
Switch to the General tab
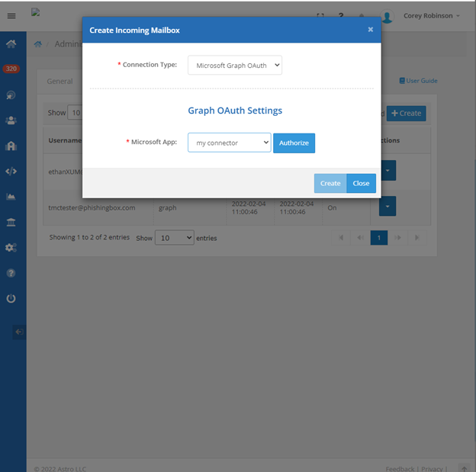59,81
